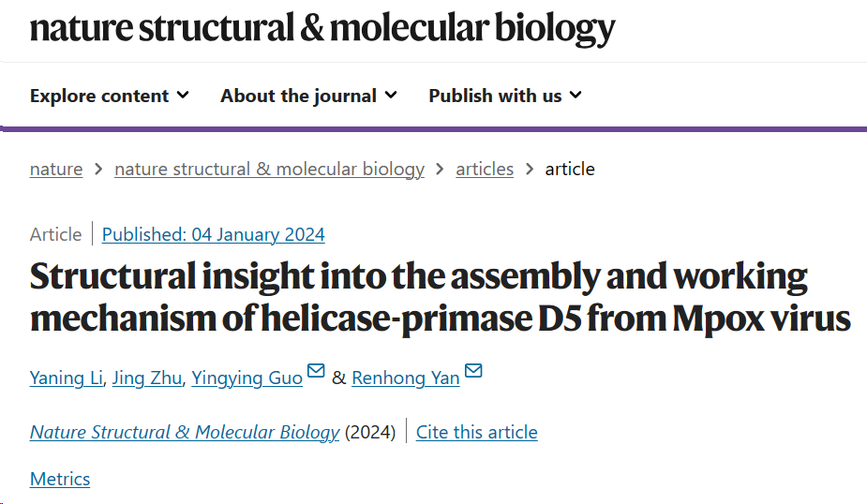This screenshot has width=867, height=504.
Task: Click the current 'article' item ending the breadcrumb
Action: click(x=570, y=170)
